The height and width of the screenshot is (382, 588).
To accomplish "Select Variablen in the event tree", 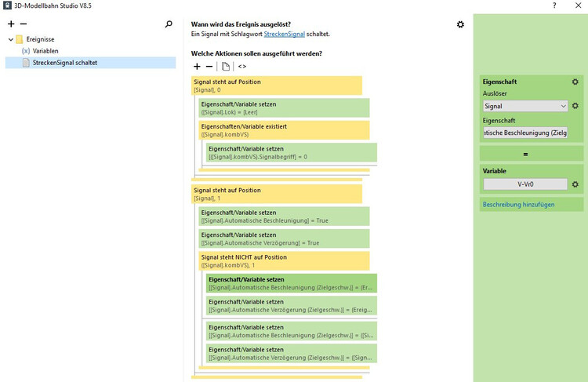I will pos(45,51).
